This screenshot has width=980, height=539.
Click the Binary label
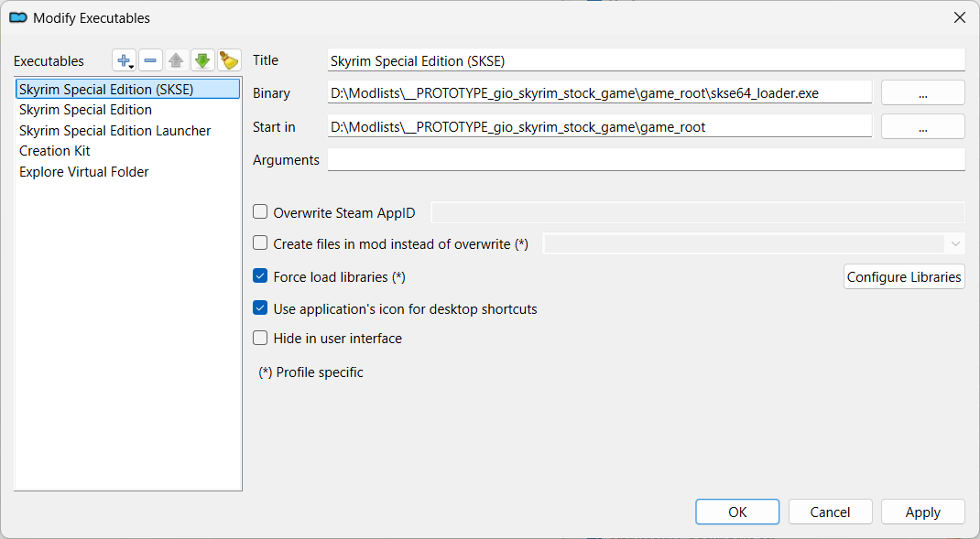(271, 93)
